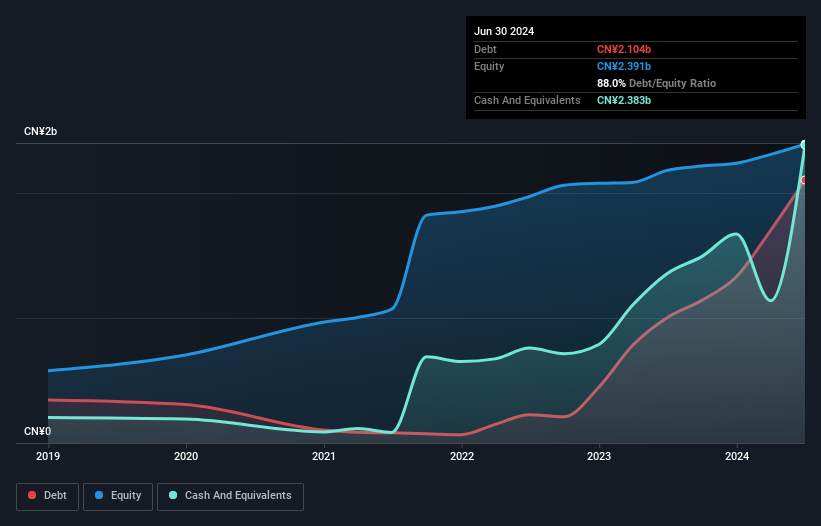Toggle the Debt series legend button
The width and height of the screenshot is (821, 526).
pyautogui.click(x=48, y=496)
